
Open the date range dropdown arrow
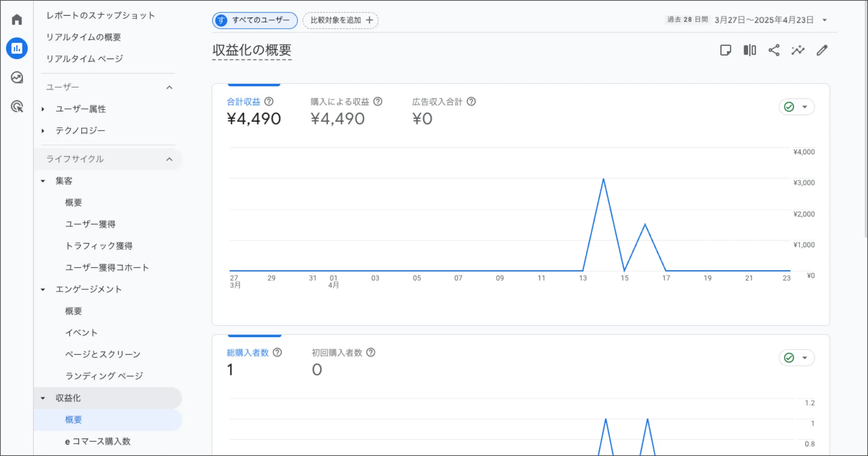(825, 20)
